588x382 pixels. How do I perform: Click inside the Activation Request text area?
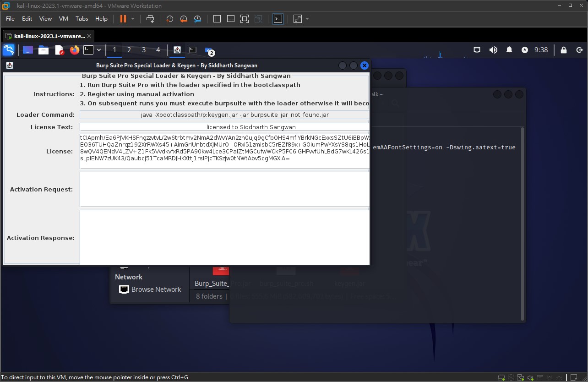(x=224, y=189)
